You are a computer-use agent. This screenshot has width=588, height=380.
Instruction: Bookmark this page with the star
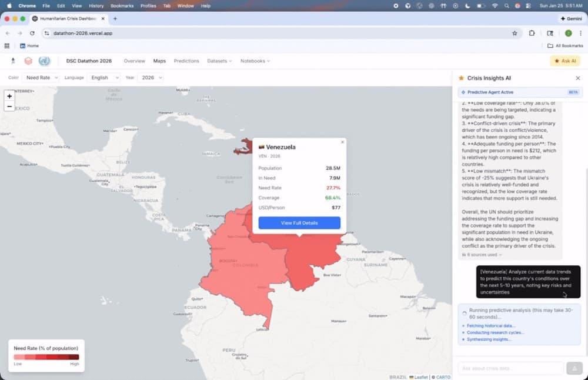coord(514,34)
